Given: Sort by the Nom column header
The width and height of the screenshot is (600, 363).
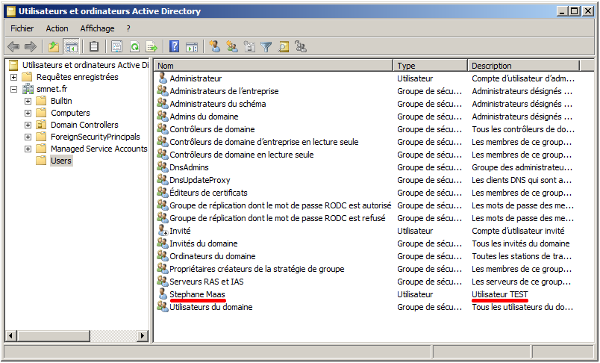Looking at the screenshot, I should (274, 66).
